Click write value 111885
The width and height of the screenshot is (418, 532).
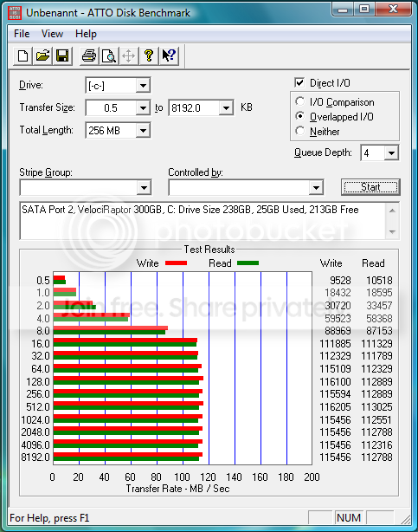335,343
